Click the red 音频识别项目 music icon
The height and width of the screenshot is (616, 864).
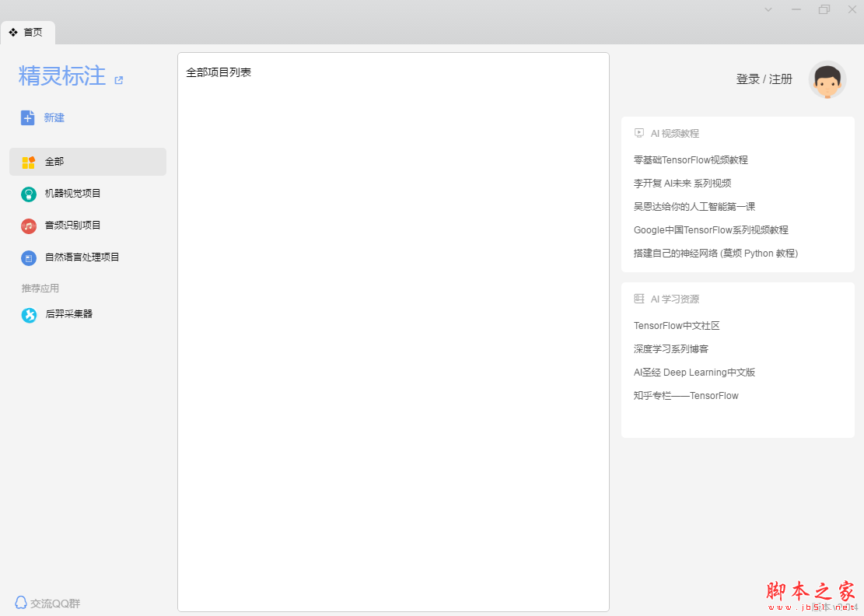point(29,226)
